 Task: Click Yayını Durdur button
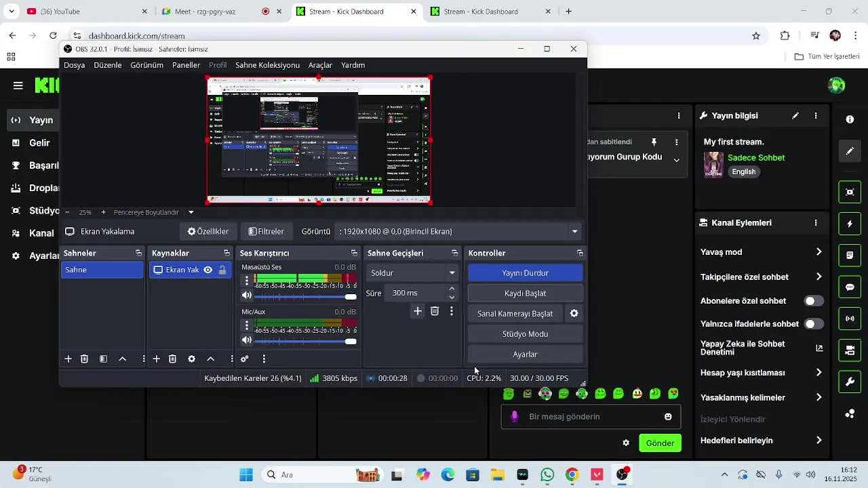coord(525,272)
